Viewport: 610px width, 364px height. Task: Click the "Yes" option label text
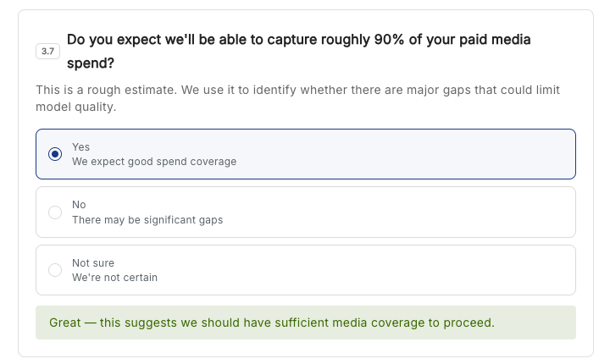[x=81, y=147]
